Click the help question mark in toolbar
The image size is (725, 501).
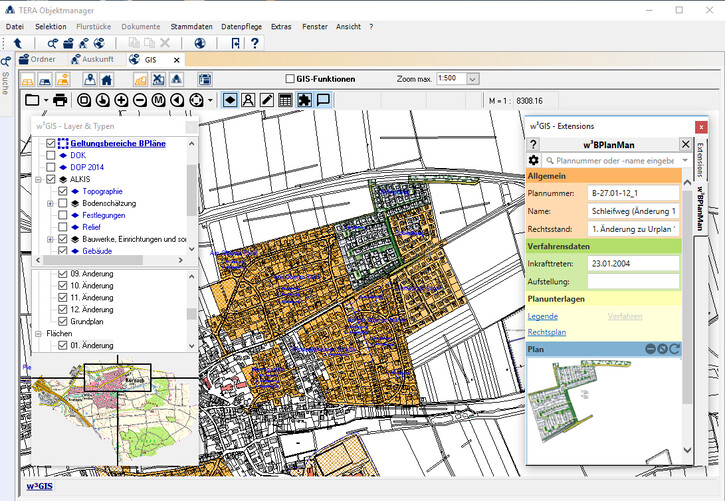point(254,43)
